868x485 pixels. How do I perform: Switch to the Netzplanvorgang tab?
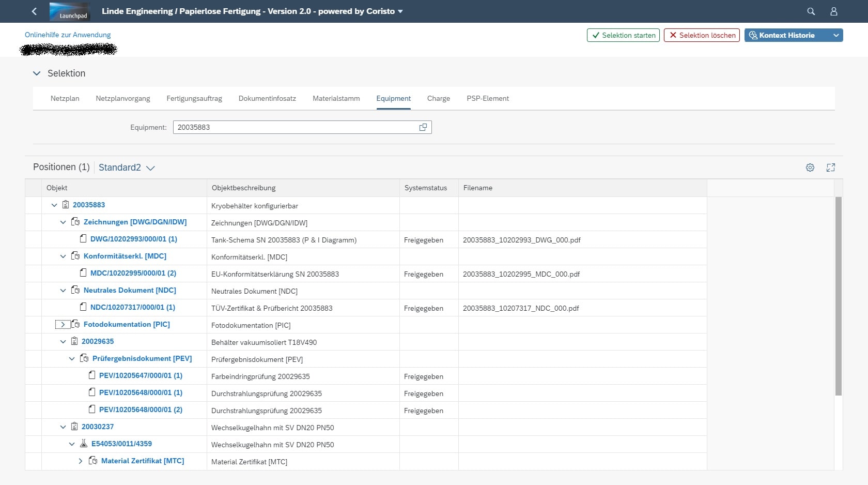tap(123, 98)
